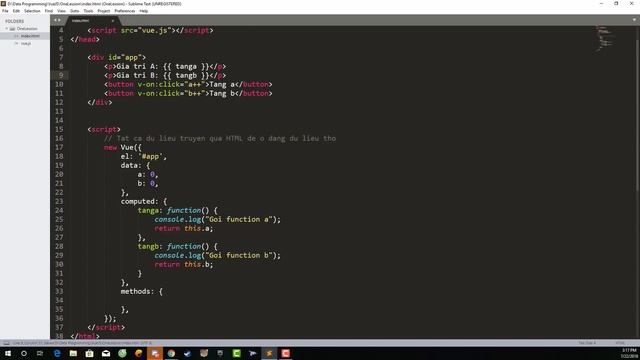Click the taskbar clock
Screen dimensions: 640x360
point(629,353)
